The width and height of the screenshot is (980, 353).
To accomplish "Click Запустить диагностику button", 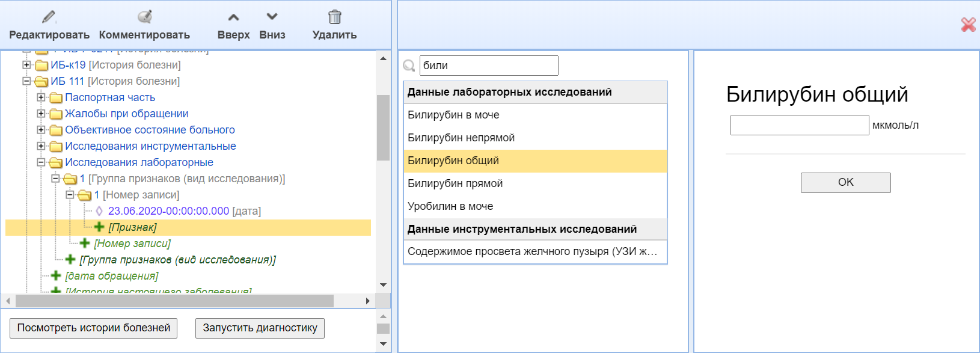I will click(x=260, y=328).
